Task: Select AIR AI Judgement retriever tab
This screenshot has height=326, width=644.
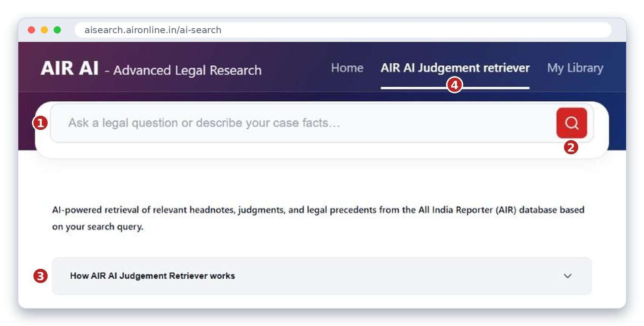Action: tap(455, 68)
